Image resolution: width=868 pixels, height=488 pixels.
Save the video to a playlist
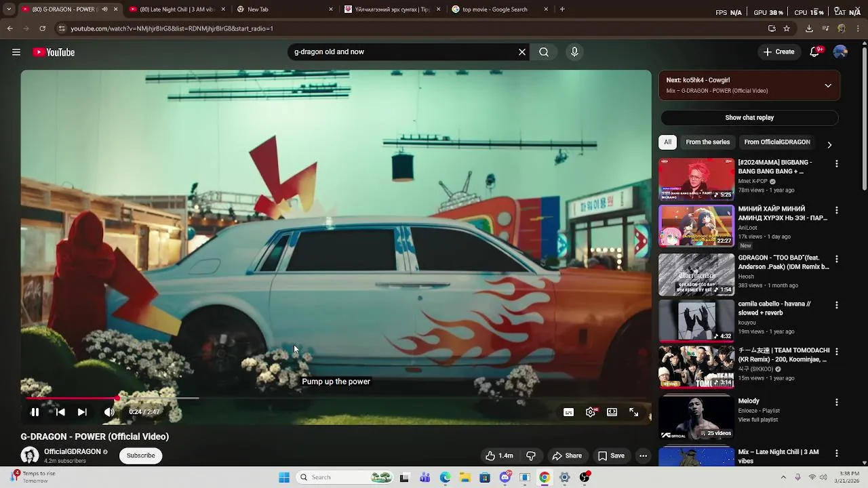(611, 456)
